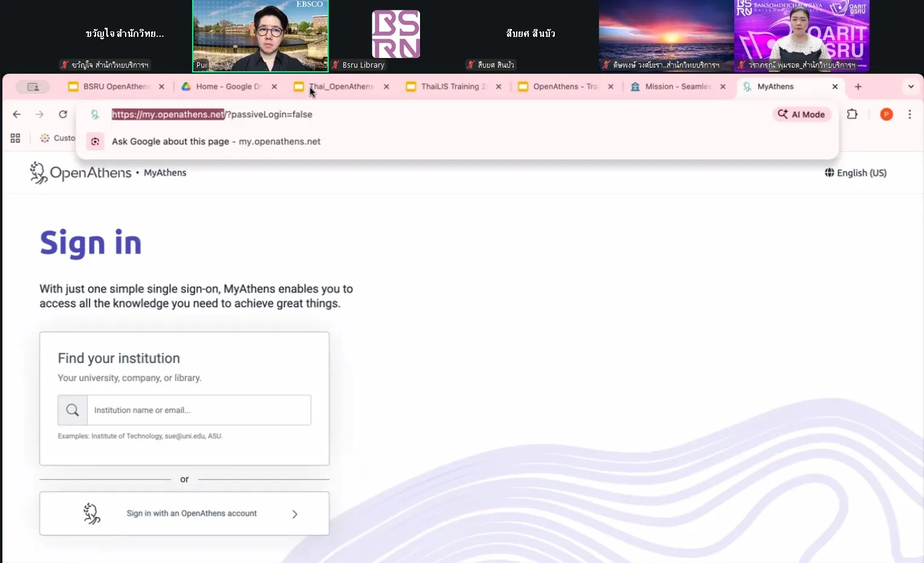Close the Mission - Seamless tab
The image size is (924, 563).
[723, 87]
